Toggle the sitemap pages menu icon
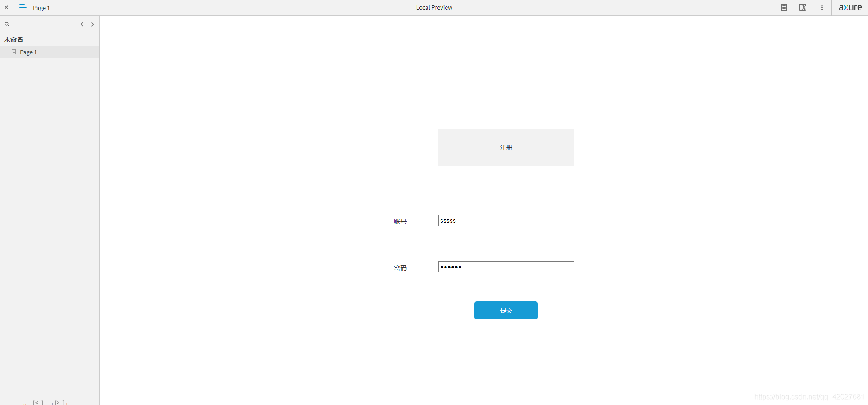Screen dimensions: 868x405 [23, 7]
